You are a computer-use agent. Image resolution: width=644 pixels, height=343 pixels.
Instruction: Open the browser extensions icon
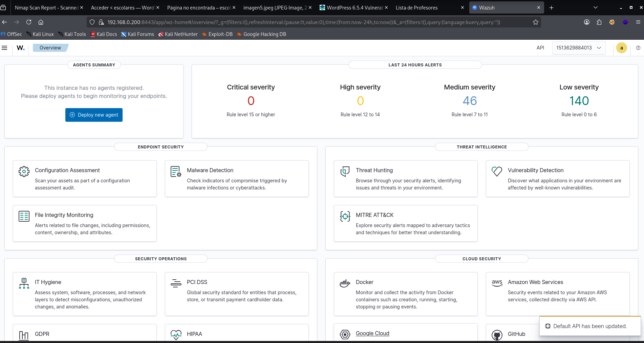[x=599, y=22]
